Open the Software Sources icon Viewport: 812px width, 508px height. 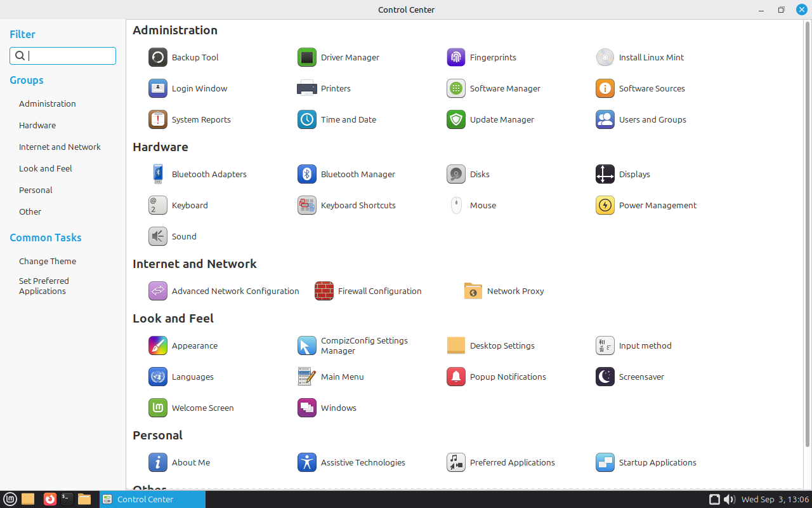coord(605,88)
